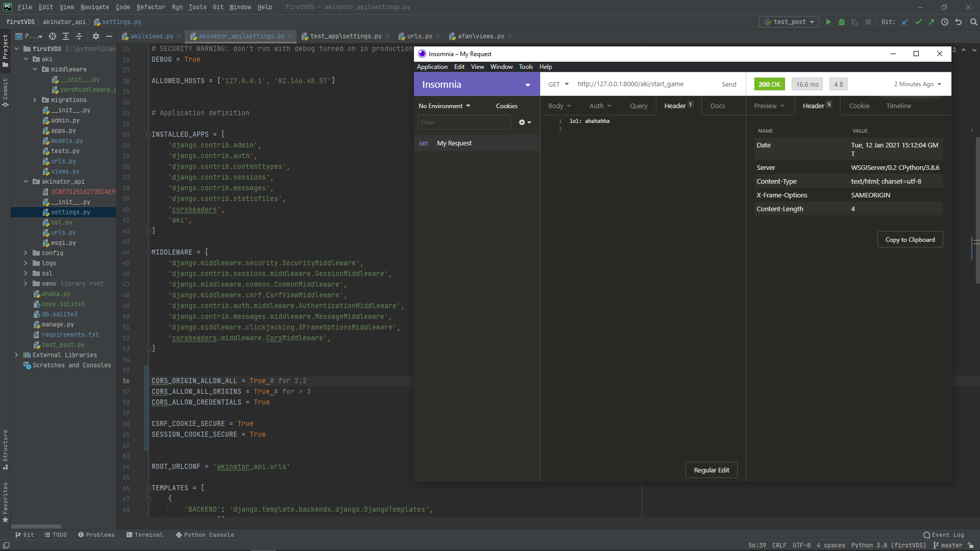Viewport: 980px width, 551px height.
Task: Open Python 3.8 interpreter selector in status bar
Action: pos(888,545)
